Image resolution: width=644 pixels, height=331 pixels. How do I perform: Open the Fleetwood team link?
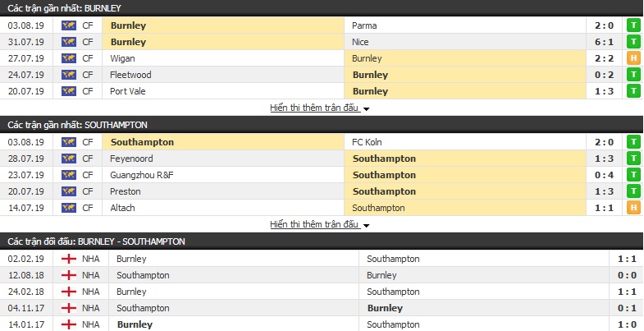[130, 75]
